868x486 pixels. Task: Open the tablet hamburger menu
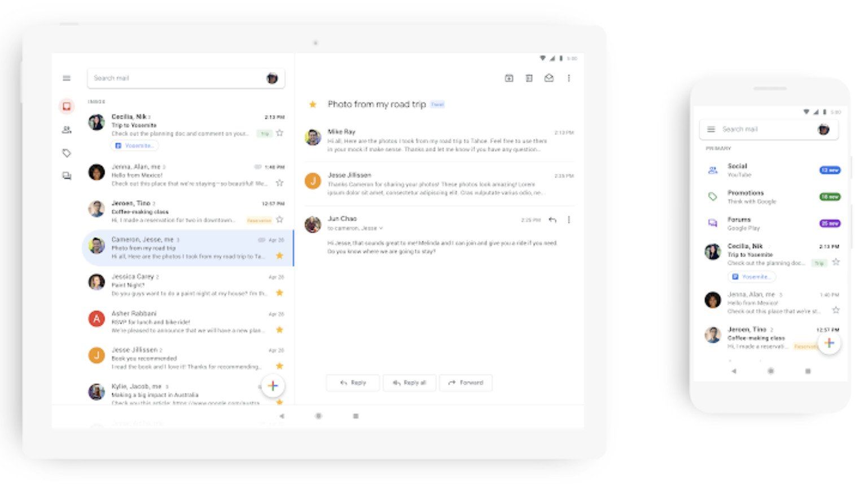tap(67, 78)
